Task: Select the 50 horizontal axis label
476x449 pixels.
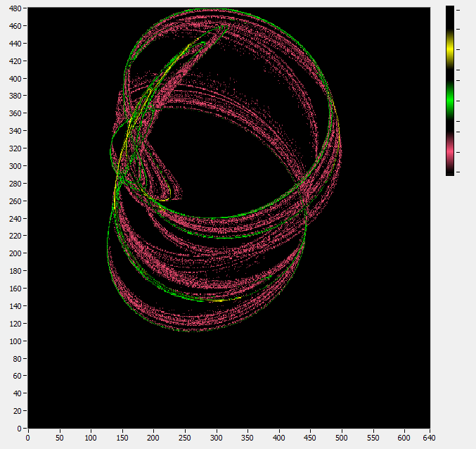Action: pyautogui.click(x=60, y=438)
